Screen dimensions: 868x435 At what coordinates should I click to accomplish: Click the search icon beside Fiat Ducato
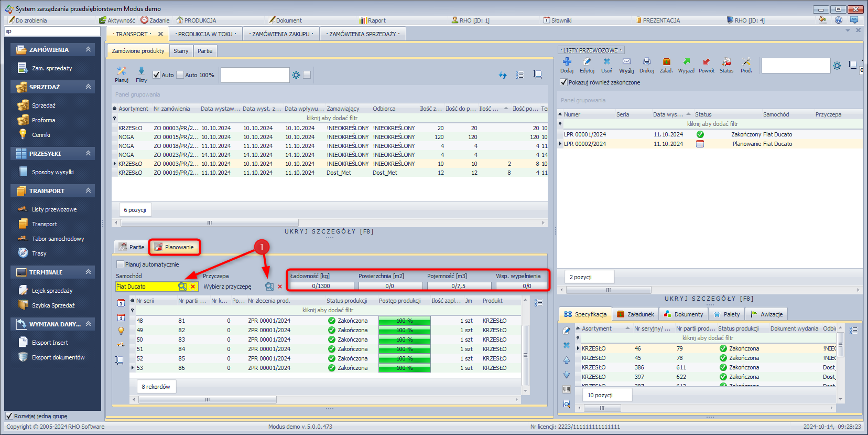point(182,287)
